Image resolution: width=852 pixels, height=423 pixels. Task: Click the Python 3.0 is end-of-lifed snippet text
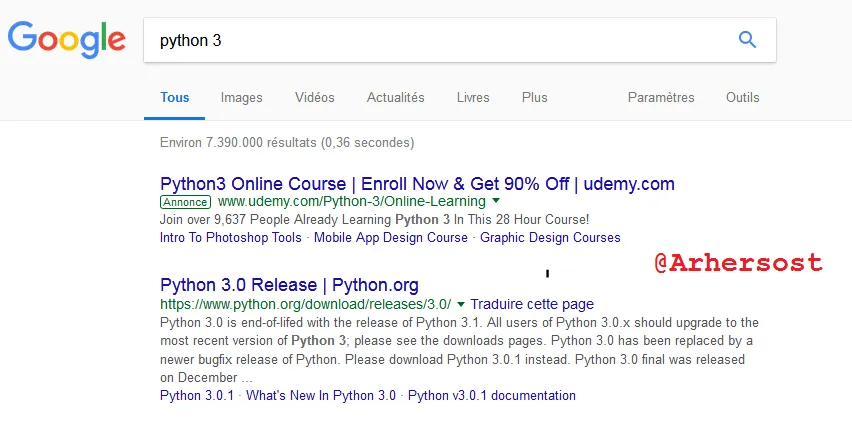click(459, 350)
